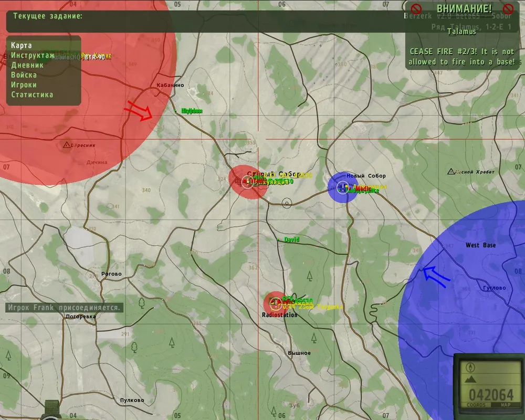Select Дневник in the side menu
Image resolution: width=525 pixels, height=420 pixels.
point(27,65)
